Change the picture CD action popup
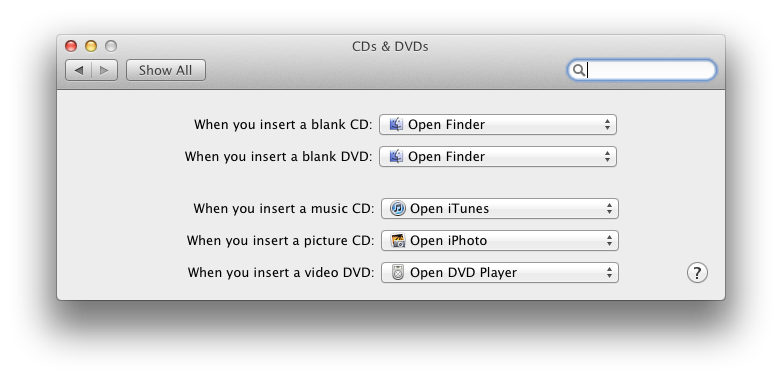This screenshot has width=782, height=379. click(x=500, y=240)
